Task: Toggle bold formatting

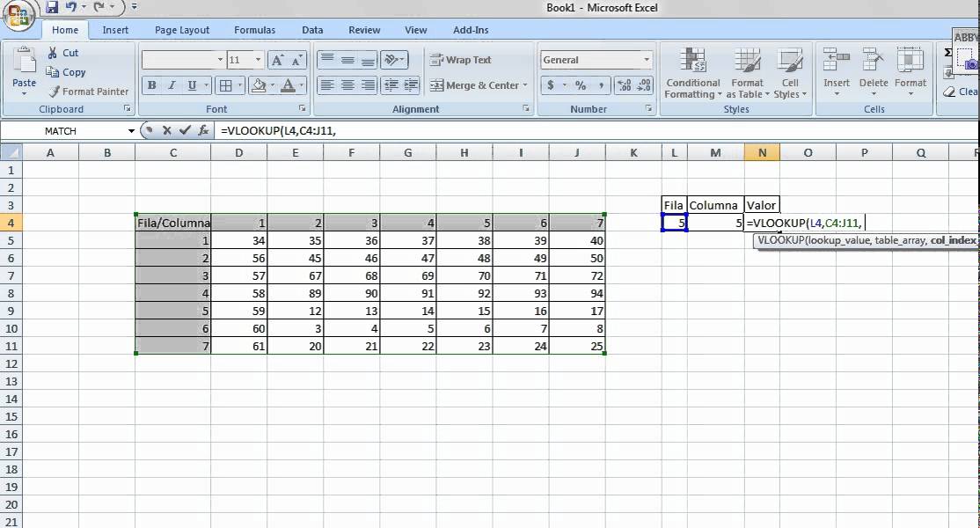Action: [151, 85]
